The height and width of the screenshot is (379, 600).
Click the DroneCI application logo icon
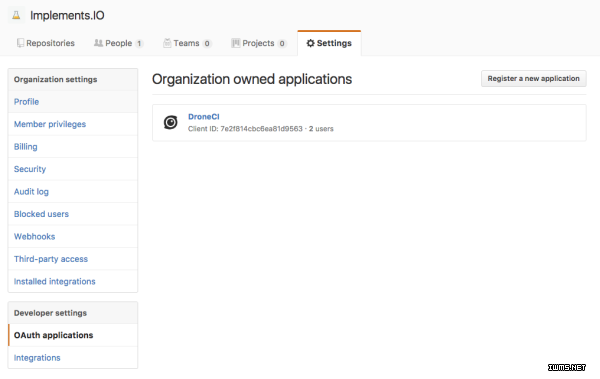pos(171,123)
